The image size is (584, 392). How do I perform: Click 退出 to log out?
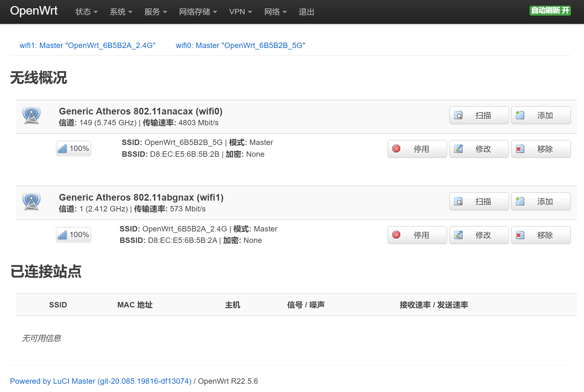click(x=306, y=12)
